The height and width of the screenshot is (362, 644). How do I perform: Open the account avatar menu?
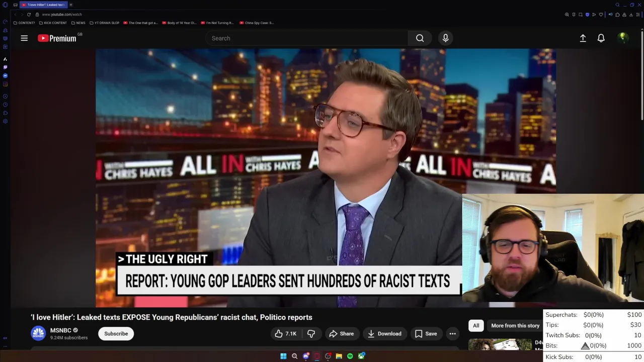pyautogui.click(x=623, y=38)
